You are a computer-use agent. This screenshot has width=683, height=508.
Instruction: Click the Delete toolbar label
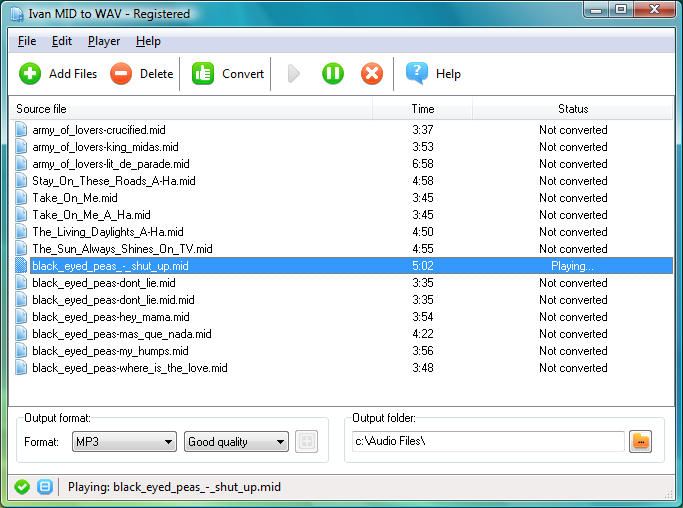(157, 74)
